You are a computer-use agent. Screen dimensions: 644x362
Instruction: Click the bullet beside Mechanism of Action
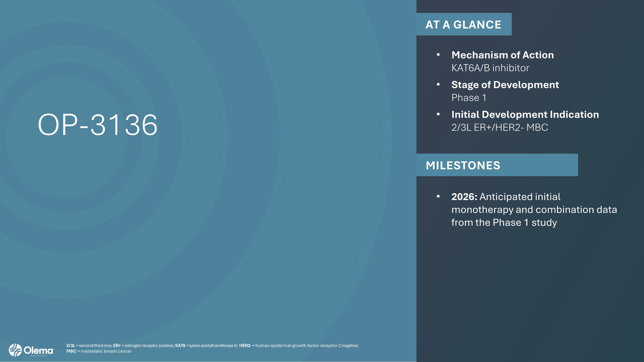[438, 55]
